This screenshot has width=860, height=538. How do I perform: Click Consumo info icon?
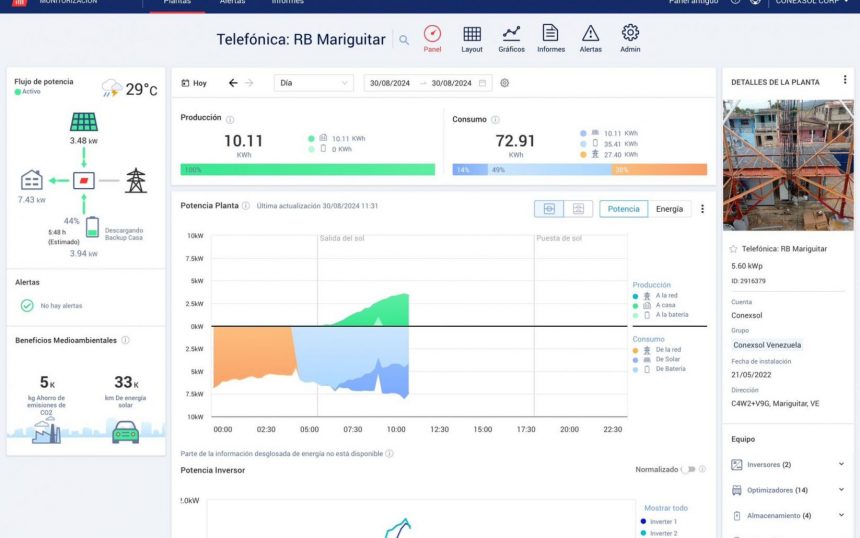coord(495,120)
